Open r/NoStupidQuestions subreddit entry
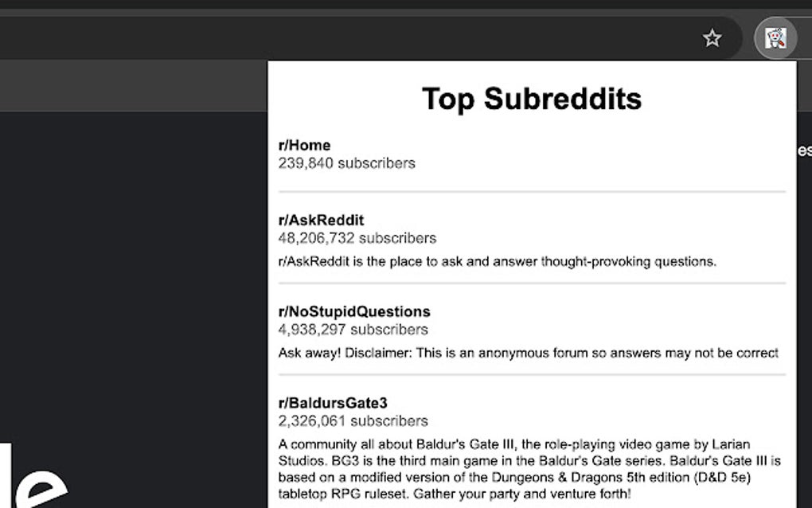This screenshot has height=508, width=812. coord(353,311)
